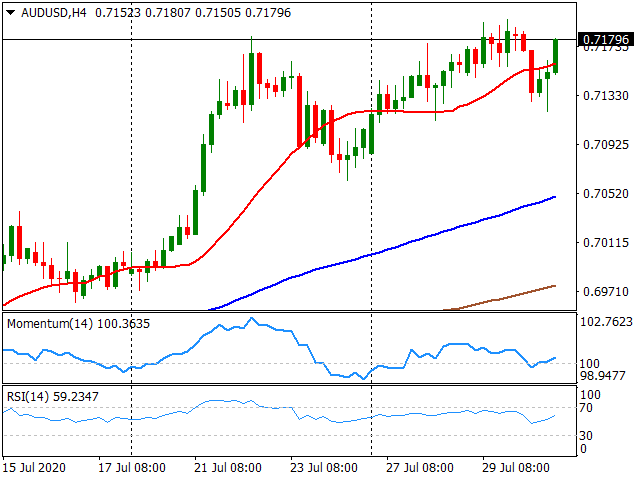
Task: Click the RSI 30 level label
Action: pos(586,436)
